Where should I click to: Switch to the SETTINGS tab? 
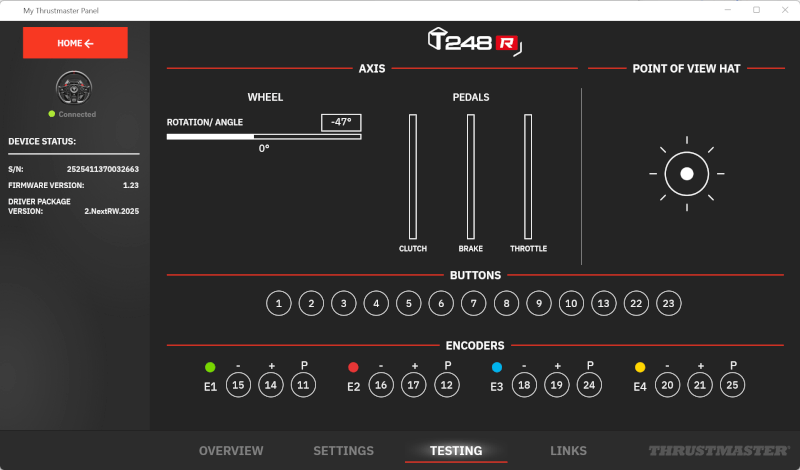(343, 451)
